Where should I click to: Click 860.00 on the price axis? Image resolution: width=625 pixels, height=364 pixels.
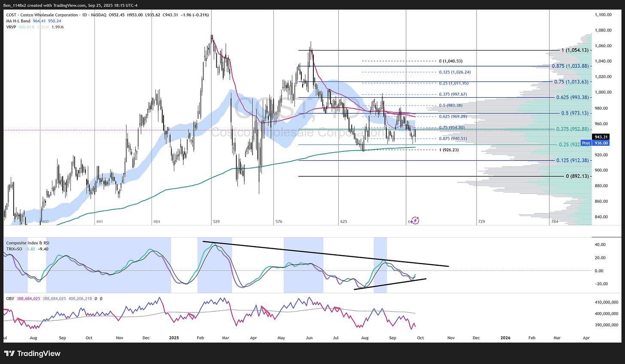click(x=601, y=201)
